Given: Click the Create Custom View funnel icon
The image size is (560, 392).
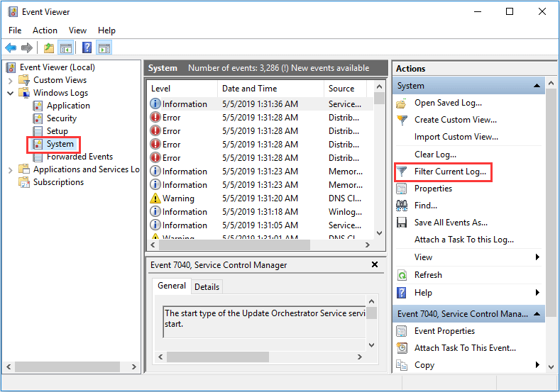Looking at the screenshot, I should 402,120.
